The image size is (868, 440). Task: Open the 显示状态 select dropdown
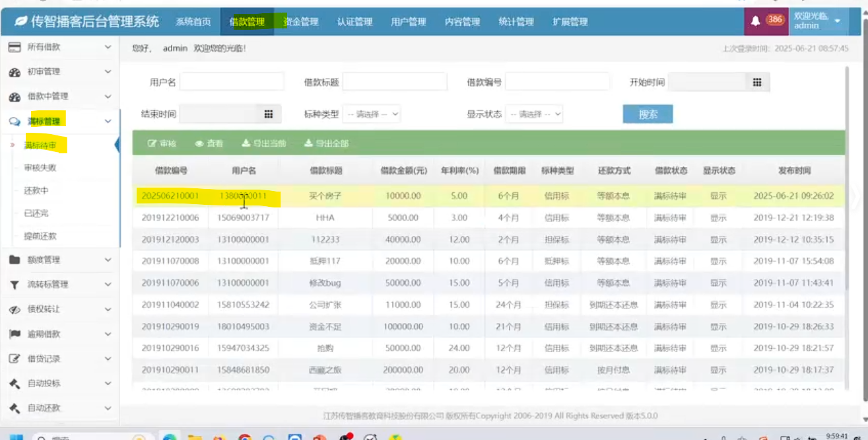pos(534,114)
